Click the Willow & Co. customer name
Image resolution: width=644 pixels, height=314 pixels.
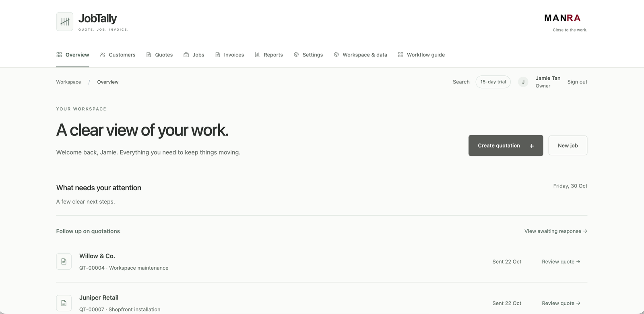point(97,256)
